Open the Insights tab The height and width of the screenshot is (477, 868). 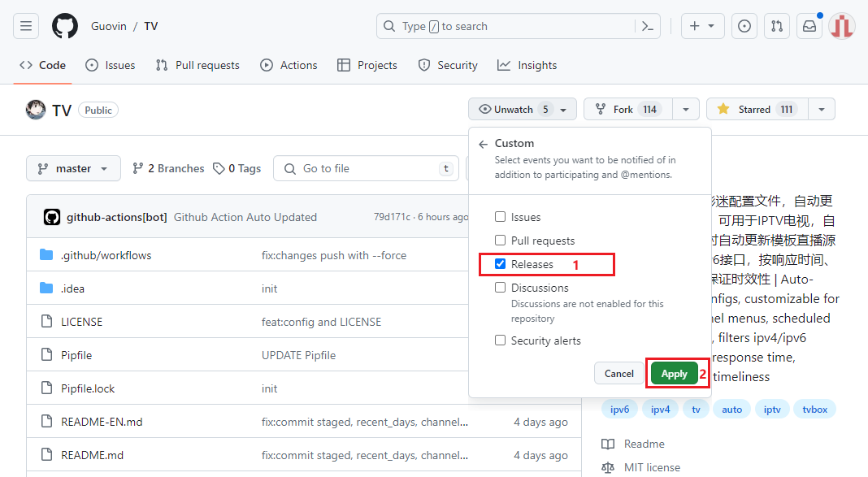click(527, 65)
